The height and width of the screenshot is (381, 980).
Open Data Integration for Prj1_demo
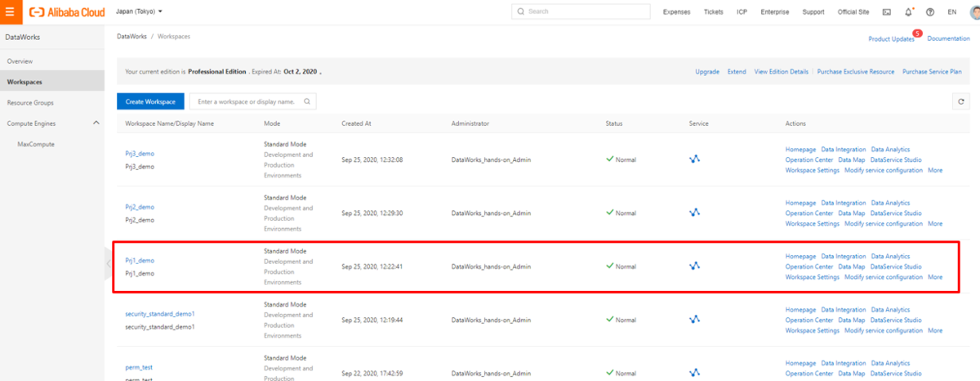pyautogui.click(x=844, y=257)
